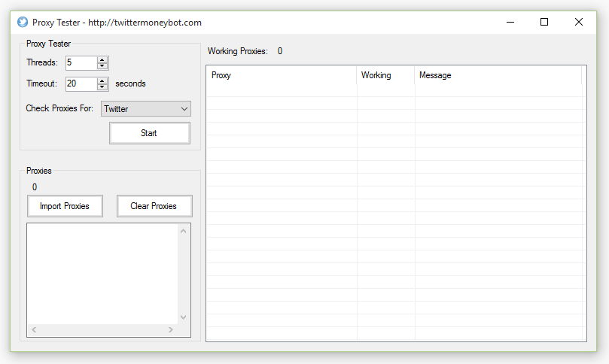The image size is (609, 364).
Task: Decrease Timeout value with down arrow
Action: (x=102, y=87)
